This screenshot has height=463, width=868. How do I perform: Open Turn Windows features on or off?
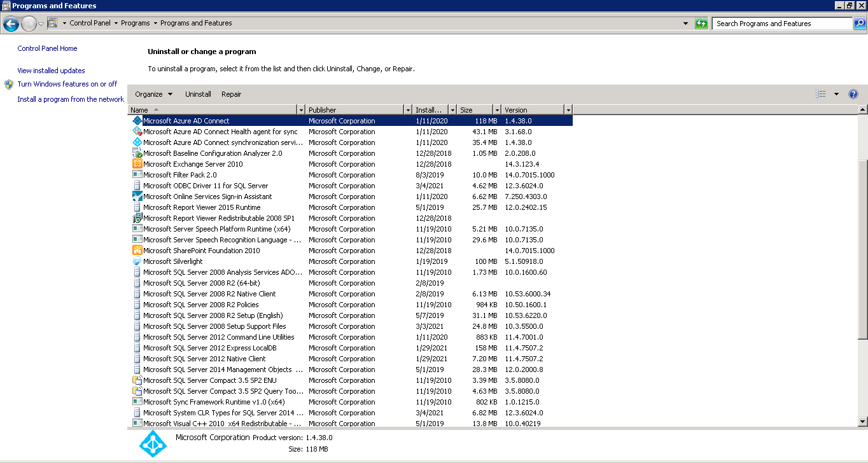[67, 84]
